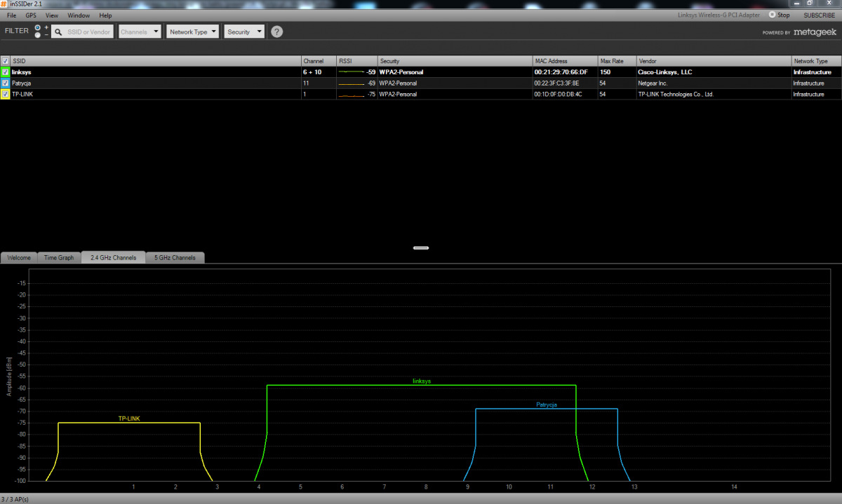842x504 pixels.
Task: Open the Window menu
Action: [x=79, y=15]
